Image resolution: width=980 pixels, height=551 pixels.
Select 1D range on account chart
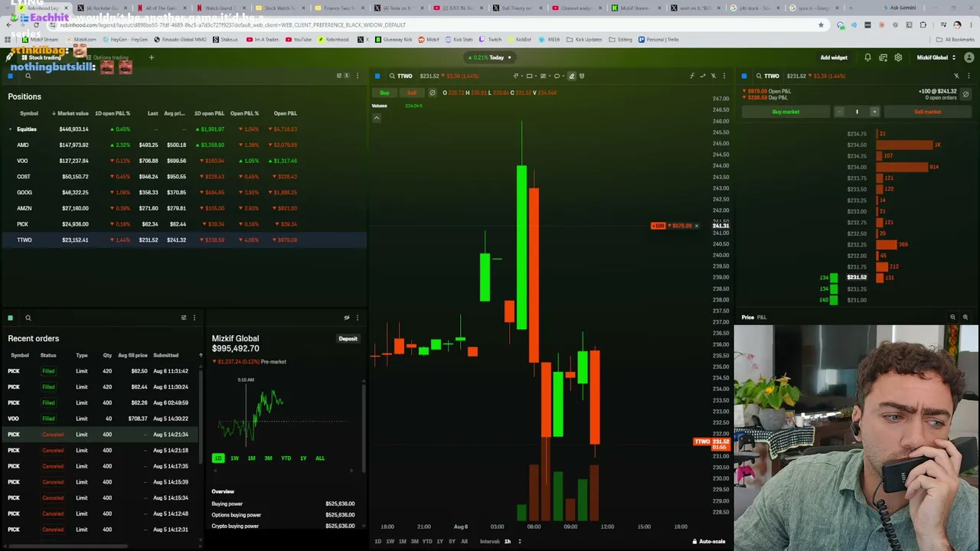tap(218, 458)
